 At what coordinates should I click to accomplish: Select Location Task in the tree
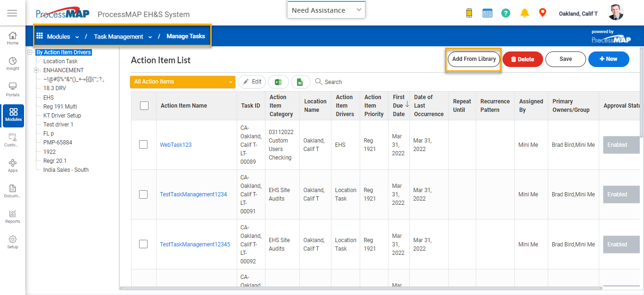pos(60,61)
